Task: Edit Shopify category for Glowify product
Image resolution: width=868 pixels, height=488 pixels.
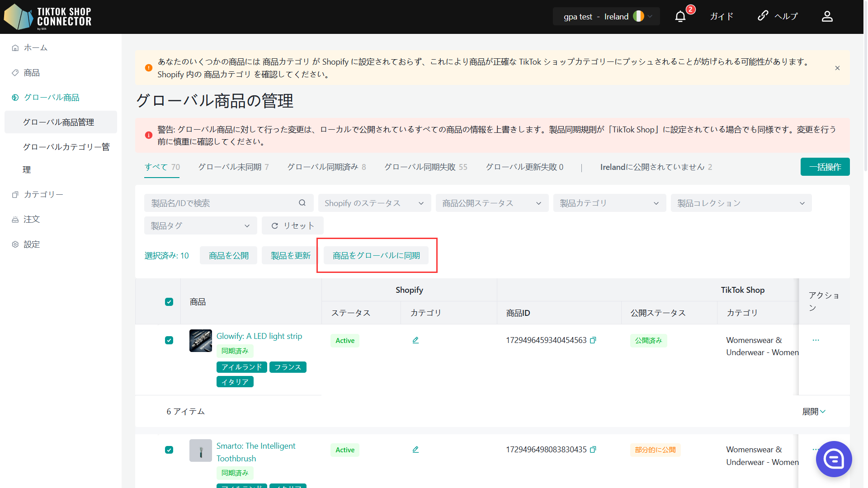Action: pos(415,340)
